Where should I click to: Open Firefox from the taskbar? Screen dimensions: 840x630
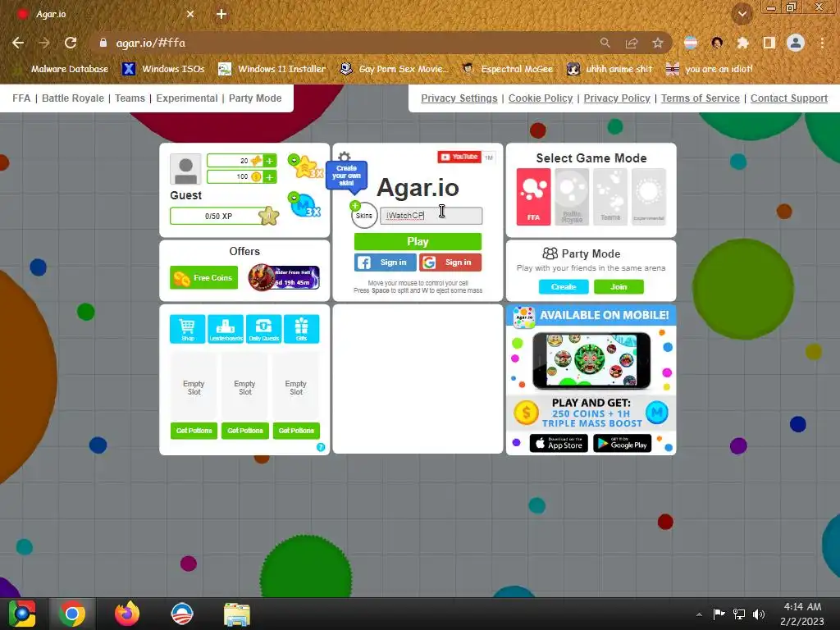pos(127,614)
